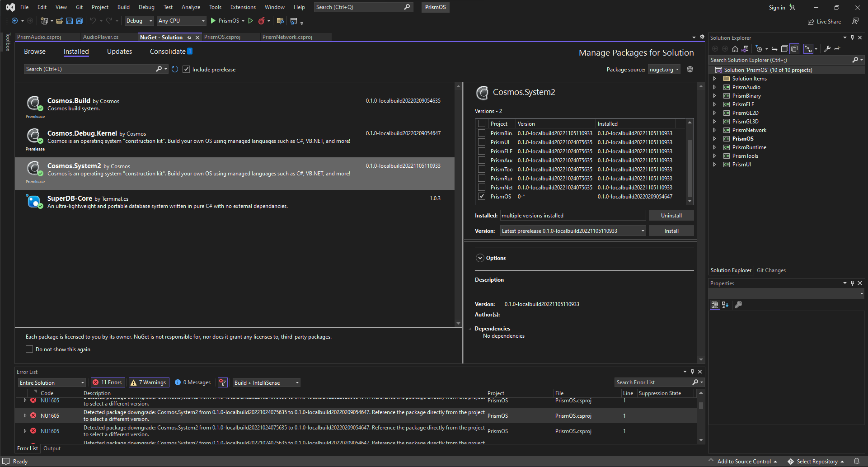Enable the Do not show this again checkbox
This screenshot has width=868, height=467.
[x=29, y=349]
